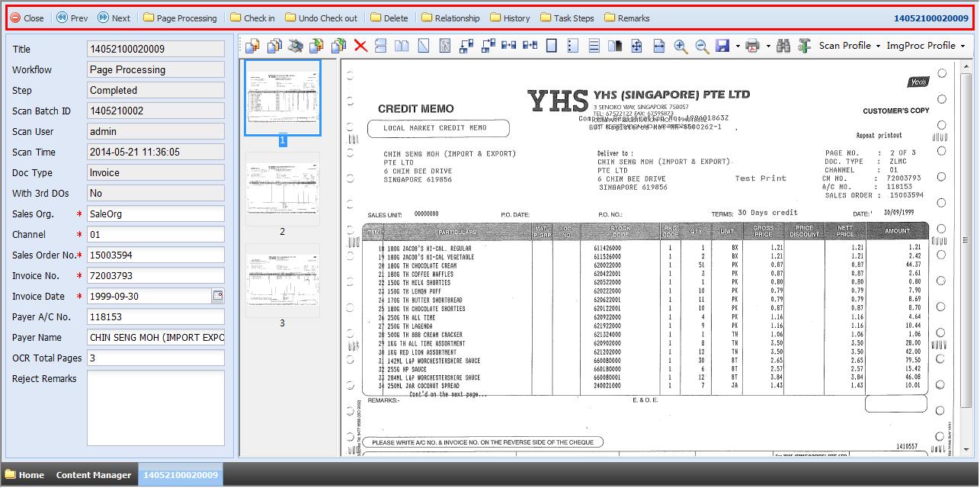Switch to the Content Manager tab
The image size is (980, 488).
click(94, 474)
